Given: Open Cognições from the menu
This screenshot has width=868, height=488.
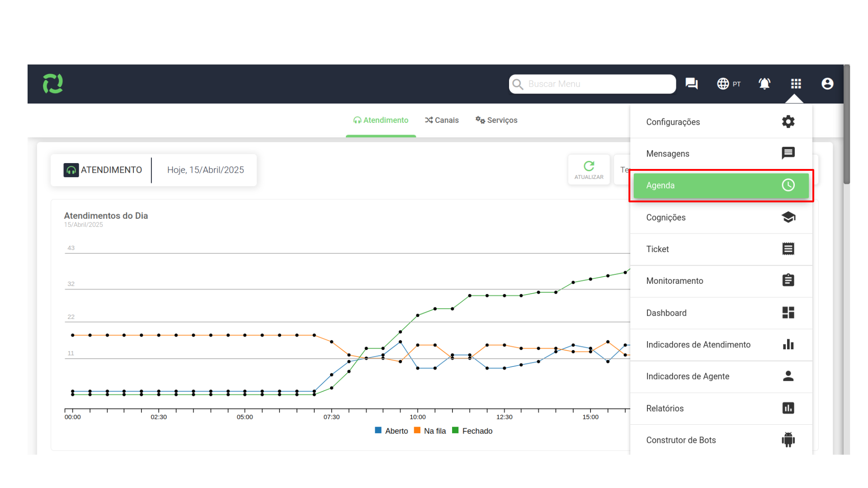Looking at the screenshot, I should pyautogui.click(x=721, y=217).
